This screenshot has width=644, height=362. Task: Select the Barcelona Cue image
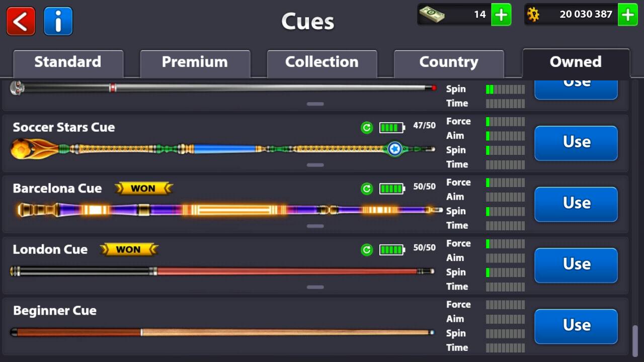click(229, 210)
